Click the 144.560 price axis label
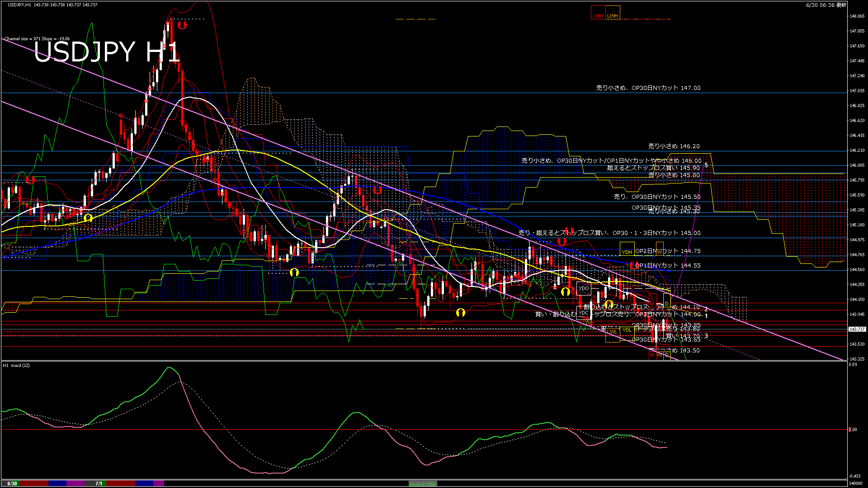This screenshot has width=868, height=488. point(857,270)
